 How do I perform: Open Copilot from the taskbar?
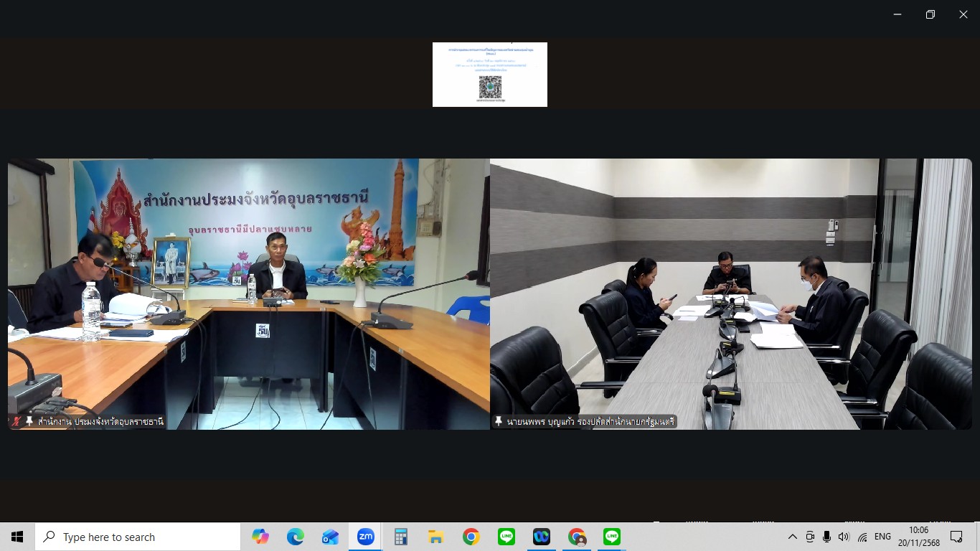(x=260, y=537)
